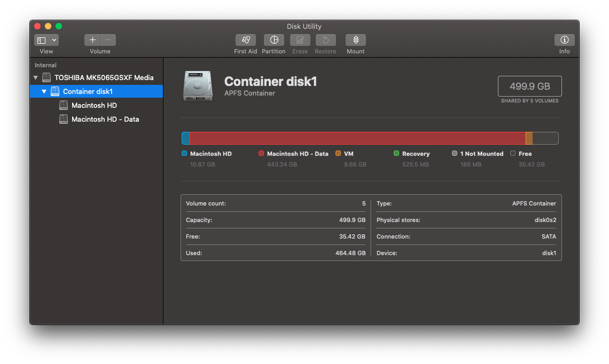Image resolution: width=609 pixels, height=364 pixels.
Task: Click the Used value 464.48 GB
Action: tap(350, 253)
